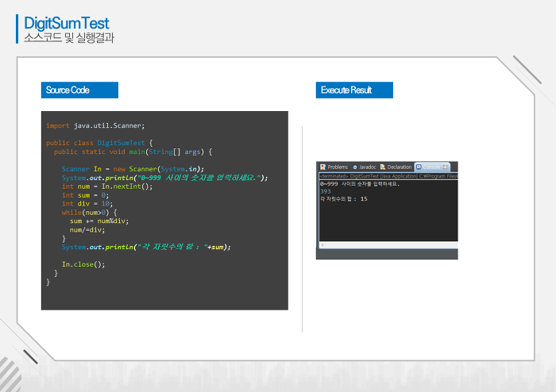Switch to the Declaration tab
The height and width of the screenshot is (392, 556).
pos(396,167)
